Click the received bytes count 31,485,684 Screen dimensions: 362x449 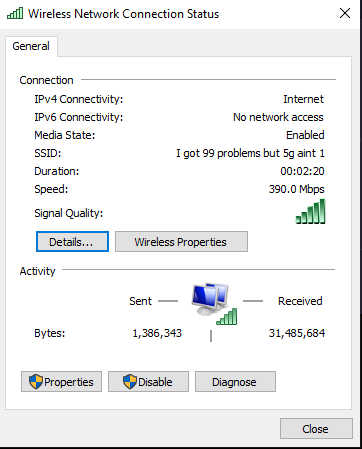[297, 333]
